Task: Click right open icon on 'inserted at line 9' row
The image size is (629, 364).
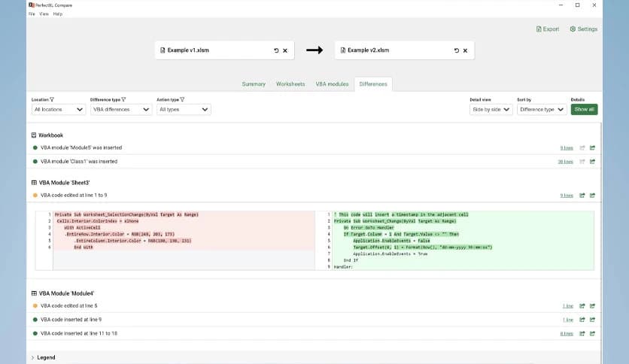Action: click(592, 320)
